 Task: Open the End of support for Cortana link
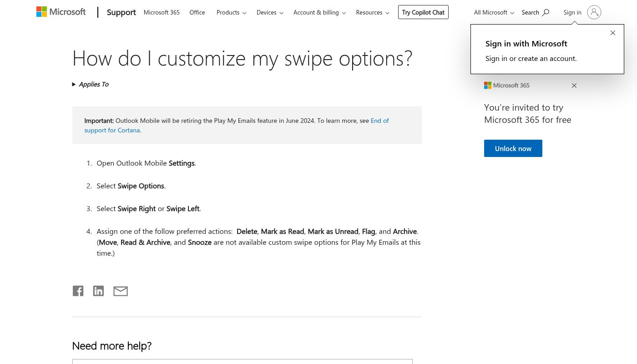pyautogui.click(x=379, y=121)
